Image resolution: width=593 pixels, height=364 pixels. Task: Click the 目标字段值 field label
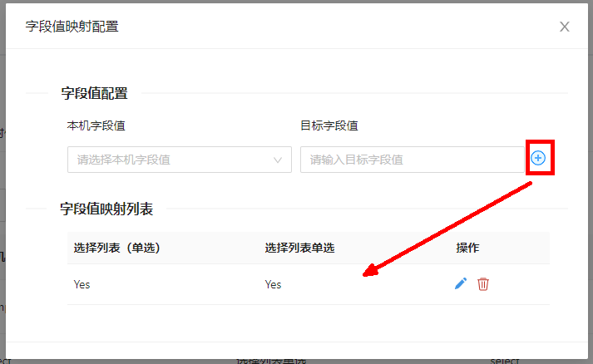pyautogui.click(x=329, y=125)
